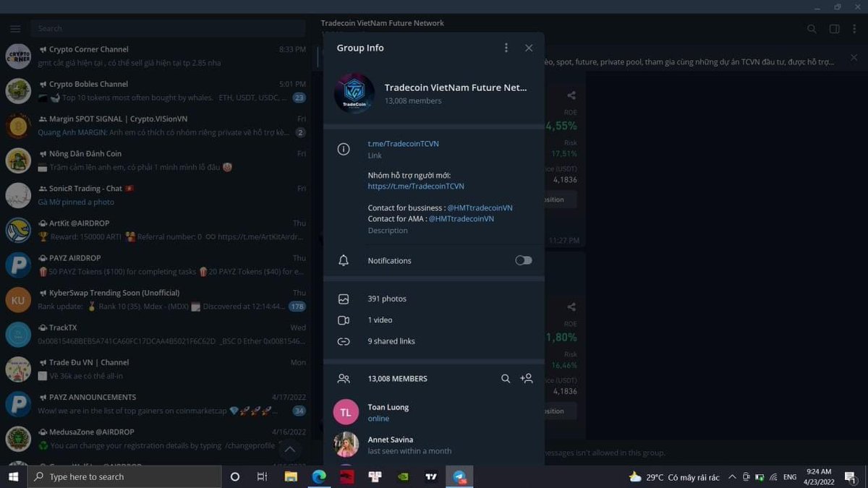
Task: Click the TL avatar of Toan Luong
Action: point(346,412)
